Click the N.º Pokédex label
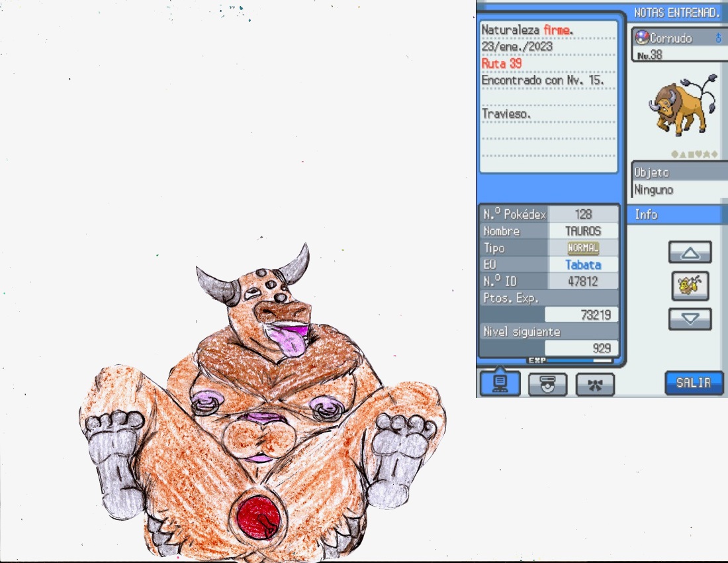The image size is (728, 563). click(514, 214)
